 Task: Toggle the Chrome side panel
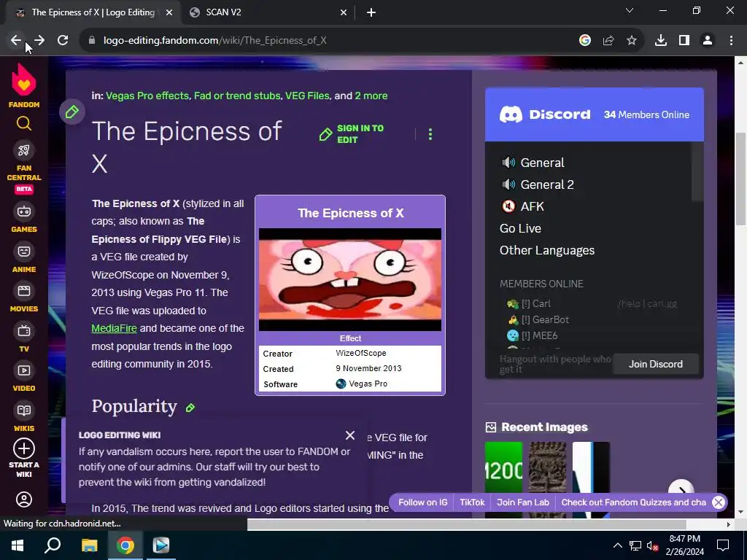[684, 41]
